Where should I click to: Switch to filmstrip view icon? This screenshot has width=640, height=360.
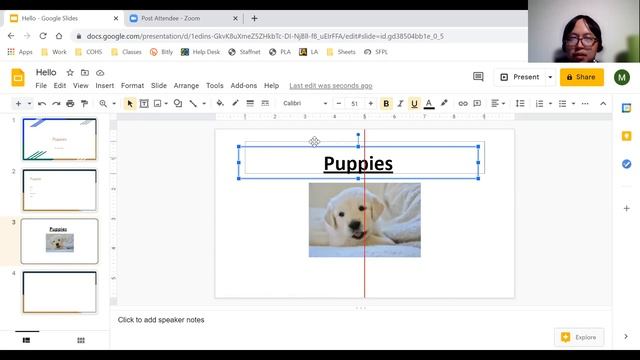[x=27, y=340]
